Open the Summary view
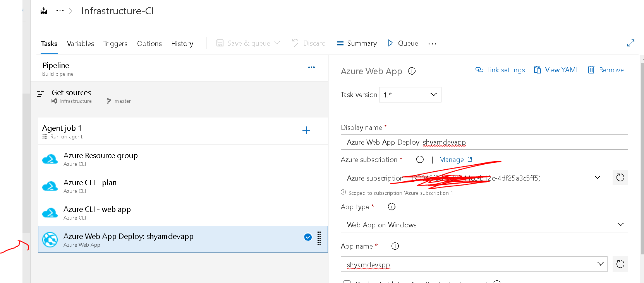Viewport: 644px width, 283px height. (x=356, y=43)
